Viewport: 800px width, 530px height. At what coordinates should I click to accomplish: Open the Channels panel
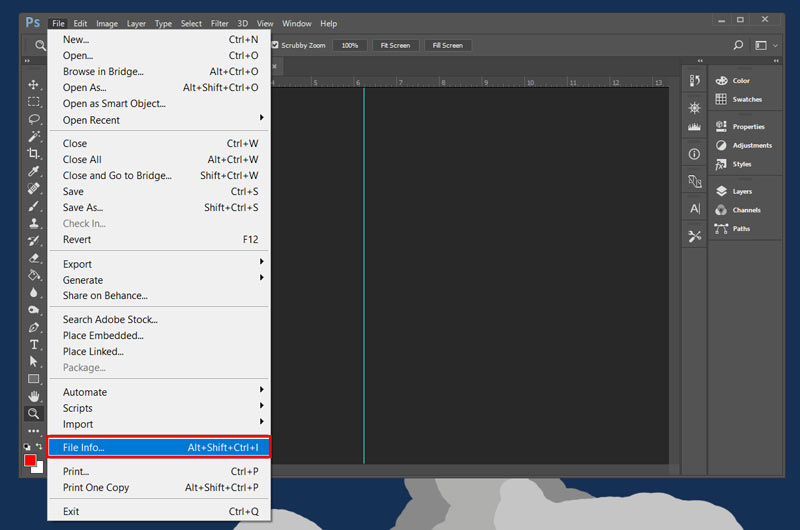point(738,210)
